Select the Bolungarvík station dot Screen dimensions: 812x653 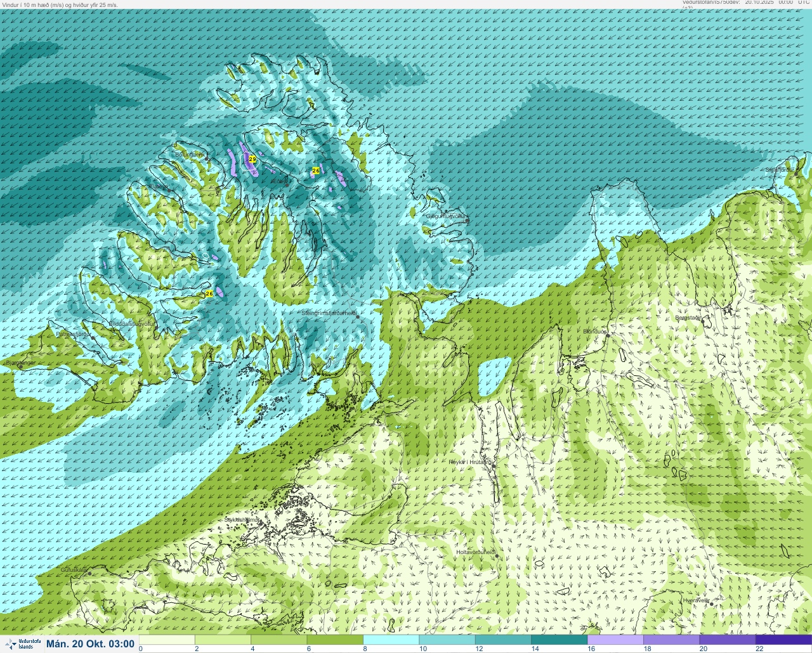[207, 157]
